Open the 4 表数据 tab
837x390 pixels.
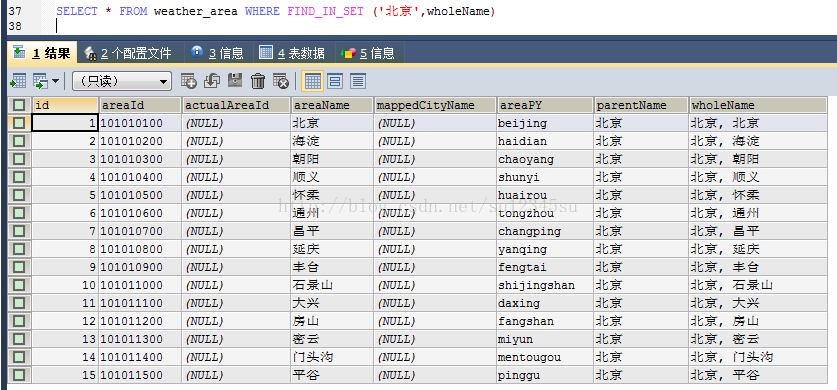(292, 53)
